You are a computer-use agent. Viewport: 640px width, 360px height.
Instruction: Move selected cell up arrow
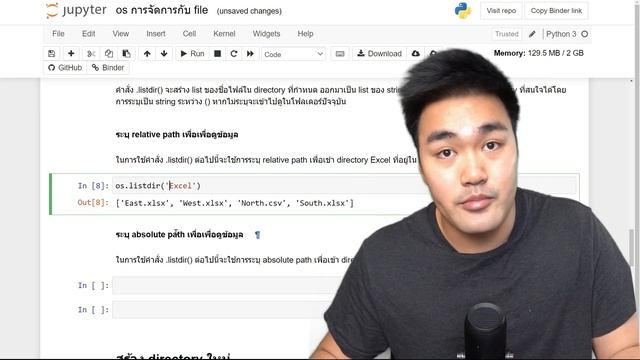click(x=147, y=53)
